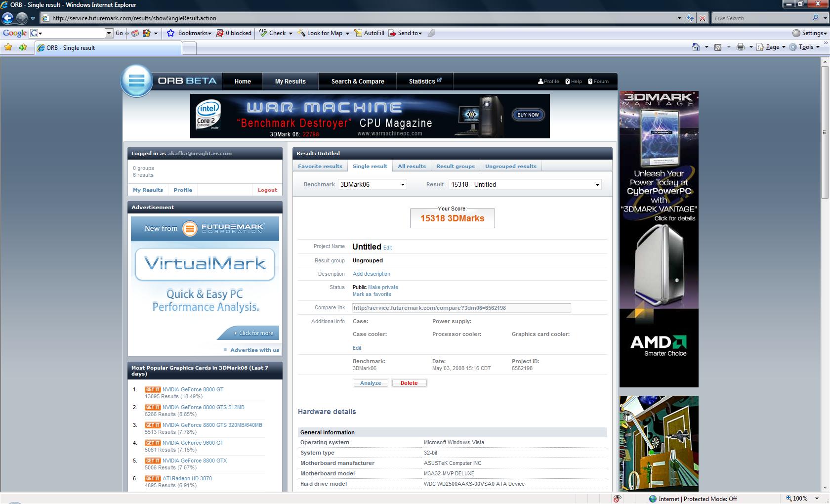Open the zoom level 100% dropdown
This screenshot has height=504, width=830.
816,499
